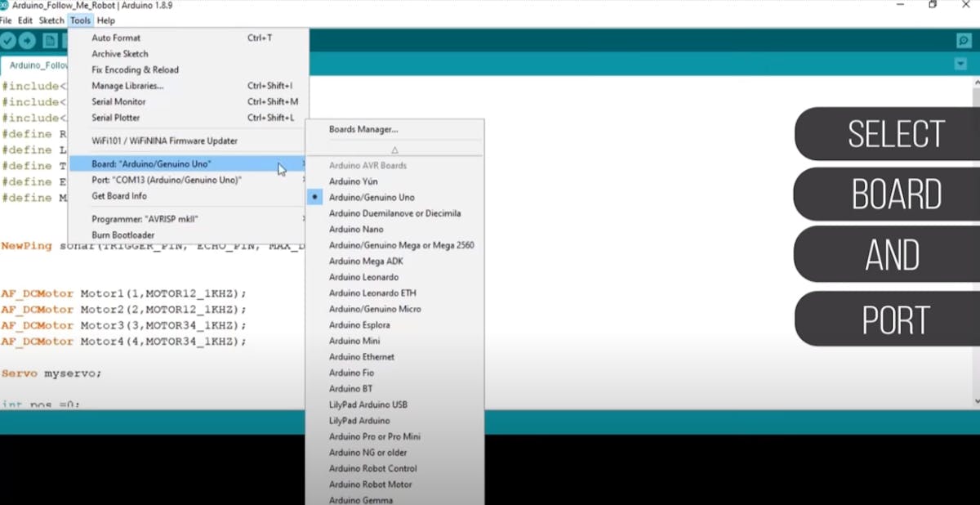This screenshot has width=980, height=505.
Task: Choose Arduino Gemma board
Action: point(395,499)
